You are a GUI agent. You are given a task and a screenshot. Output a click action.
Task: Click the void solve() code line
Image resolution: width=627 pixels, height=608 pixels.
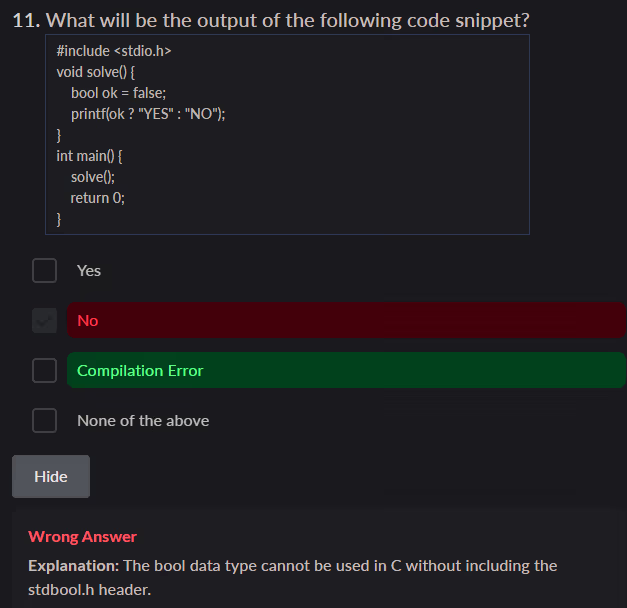tap(96, 72)
